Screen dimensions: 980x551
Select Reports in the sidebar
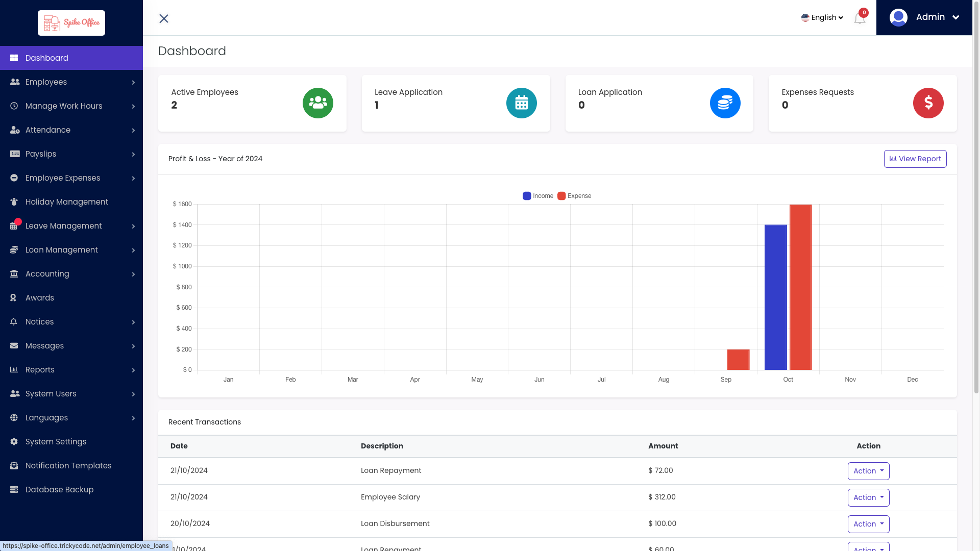pos(39,369)
